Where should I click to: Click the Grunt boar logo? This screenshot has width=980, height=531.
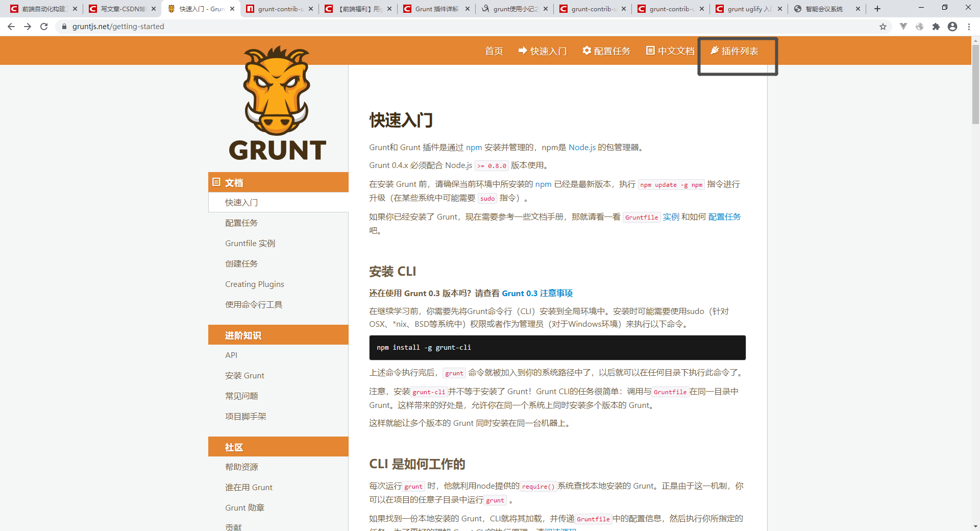pyautogui.click(x=278, y=103)
